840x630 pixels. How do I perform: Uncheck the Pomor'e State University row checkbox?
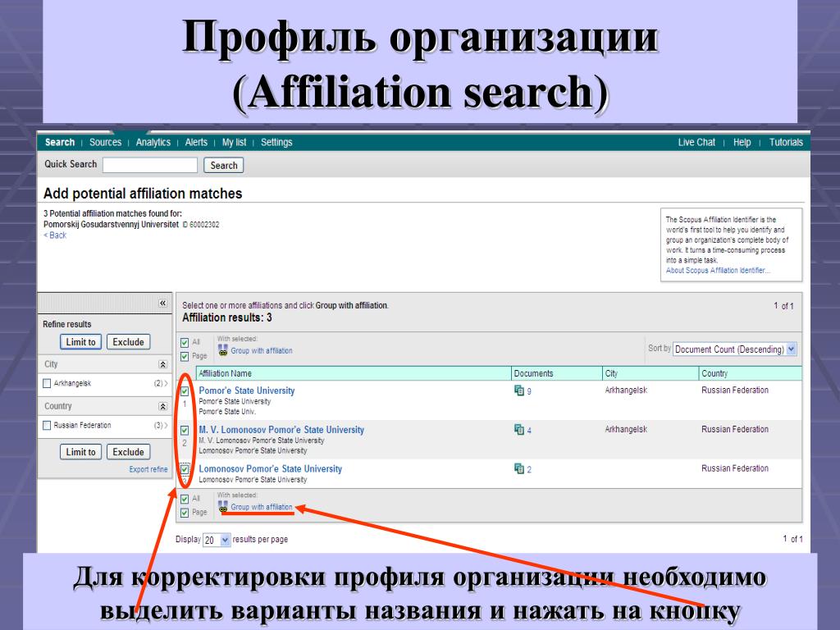click(185, 391)
